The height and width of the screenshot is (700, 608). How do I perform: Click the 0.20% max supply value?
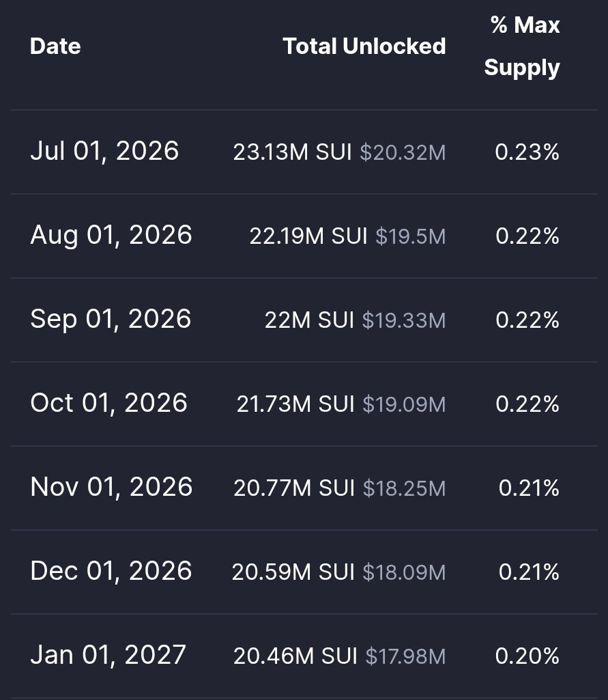[527, 656]
